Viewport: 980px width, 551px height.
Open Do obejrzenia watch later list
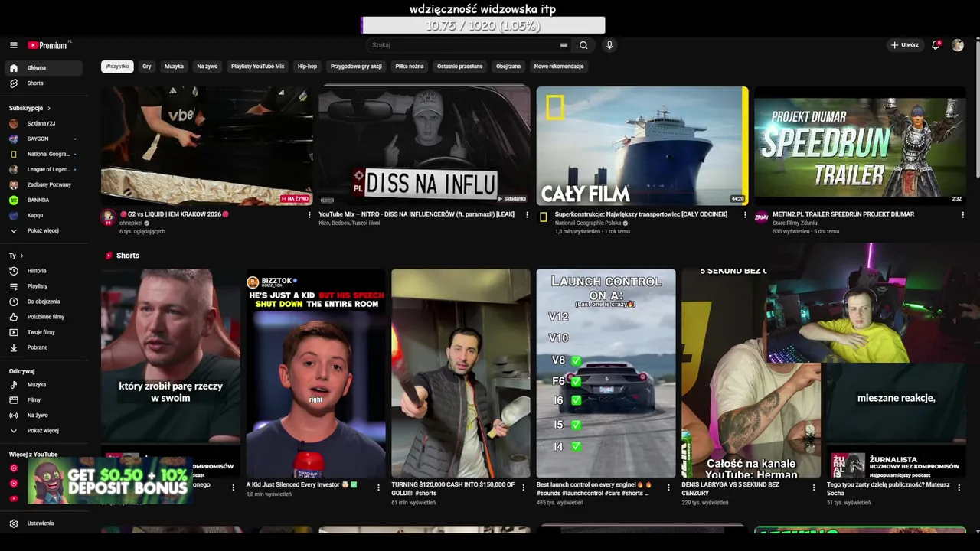click(x=44, y=302)
